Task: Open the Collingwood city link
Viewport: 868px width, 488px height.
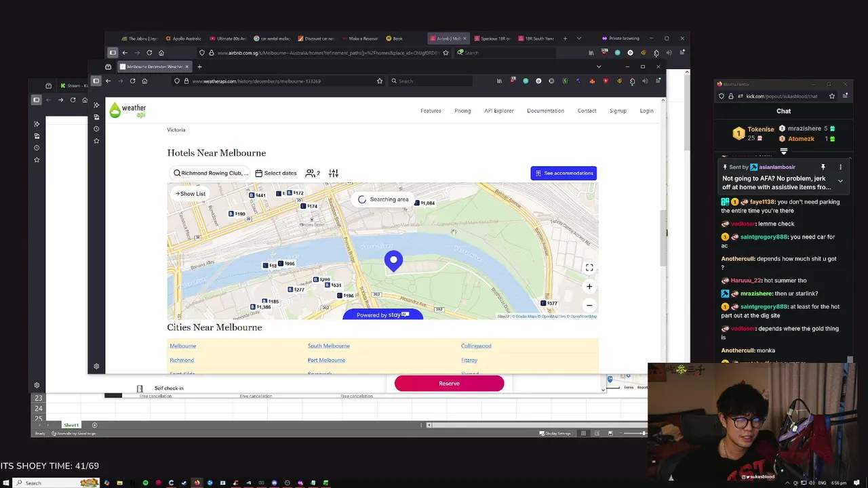Action: pos(476,346)
